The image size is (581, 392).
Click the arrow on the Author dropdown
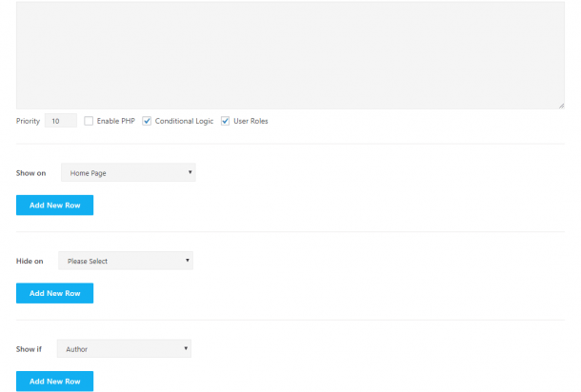click(x=186, y=349)
